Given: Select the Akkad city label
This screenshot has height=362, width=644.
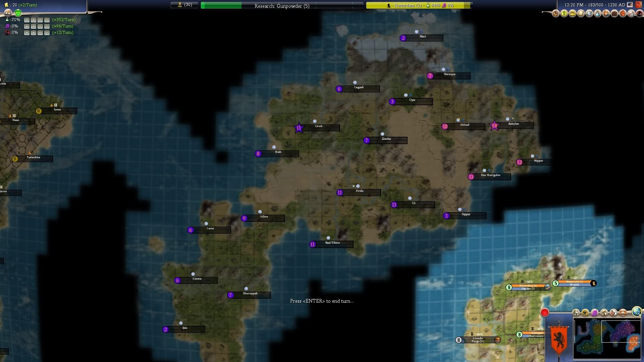Looking at the screenshot, I should (x=464, y=126).
